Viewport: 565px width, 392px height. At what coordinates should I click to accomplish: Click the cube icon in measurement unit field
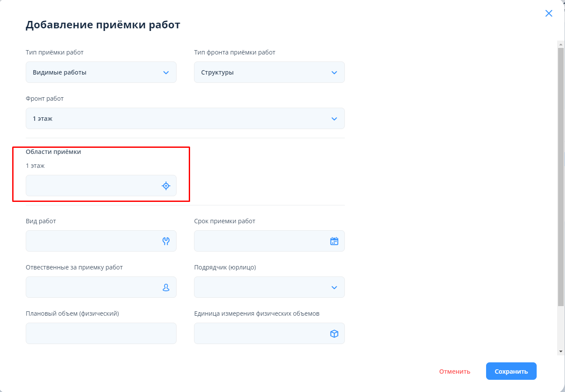click(x=334, y=334)
